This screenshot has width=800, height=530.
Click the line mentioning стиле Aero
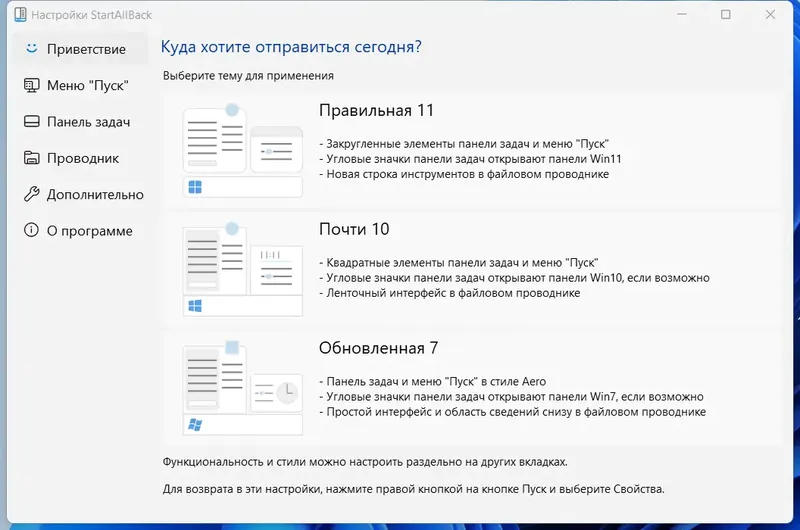tap(433, 382)
